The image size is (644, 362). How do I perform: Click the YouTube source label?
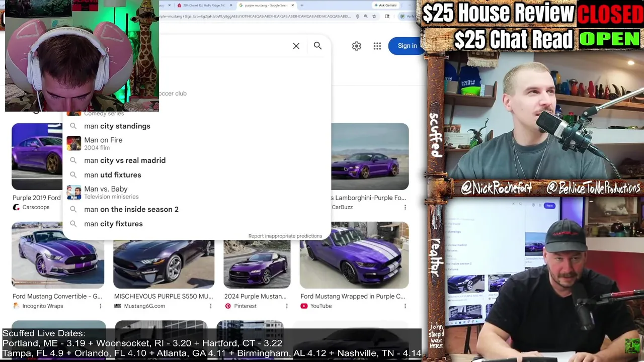pyautogui.click(x=321, y=306)
